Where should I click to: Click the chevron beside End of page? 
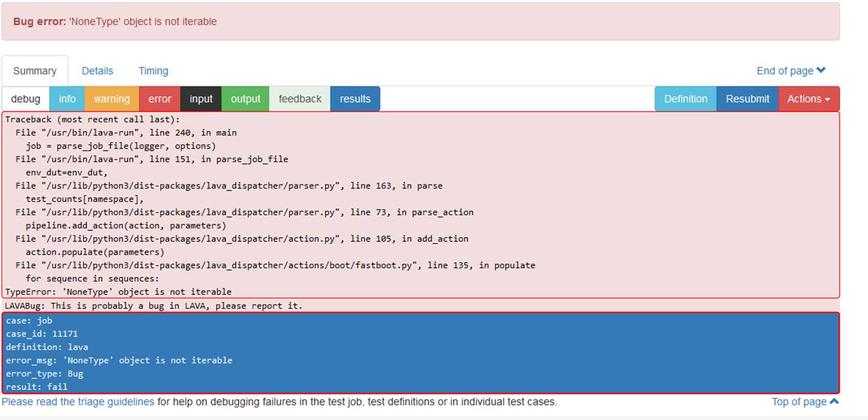[821, 70]
